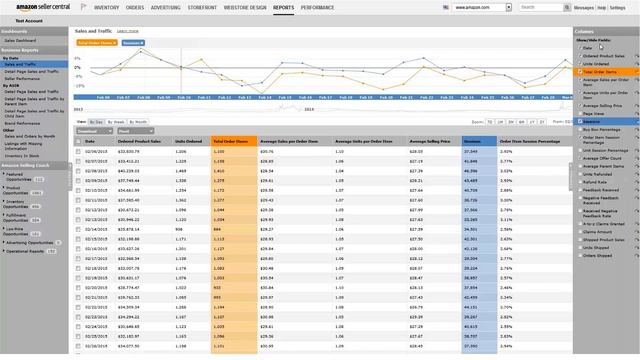Open the Reports menu
Viewport: 640px width, 360px height.
(x=284, y=8)
